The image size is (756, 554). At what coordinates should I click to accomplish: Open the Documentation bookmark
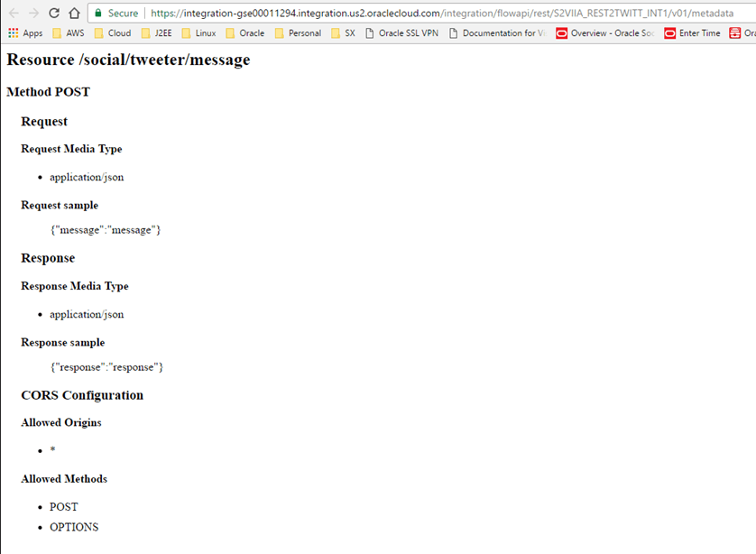pos(496,33)
